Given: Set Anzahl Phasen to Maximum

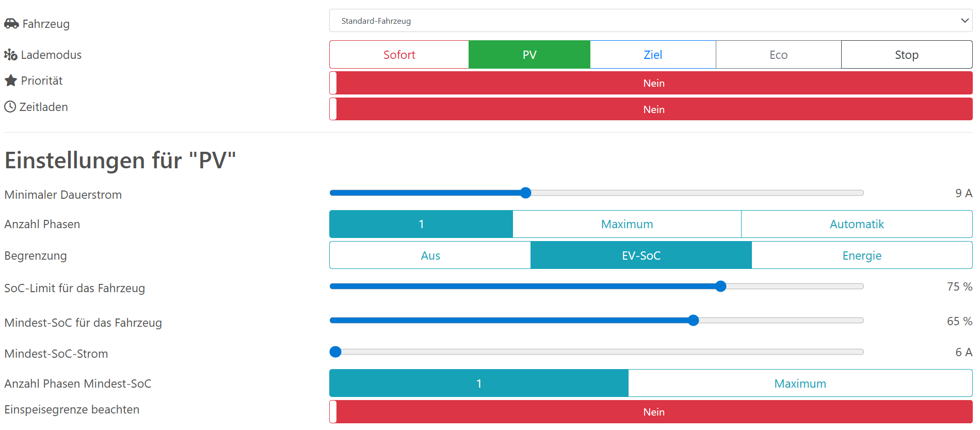Looking at the screenshot, I should pyautogui.click(x=627, y=224).
